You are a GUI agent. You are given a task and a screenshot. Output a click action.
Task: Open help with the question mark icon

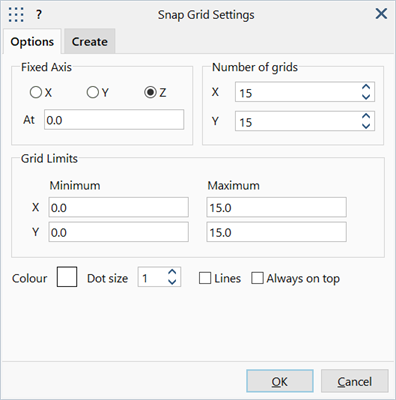tap(39, 15)
